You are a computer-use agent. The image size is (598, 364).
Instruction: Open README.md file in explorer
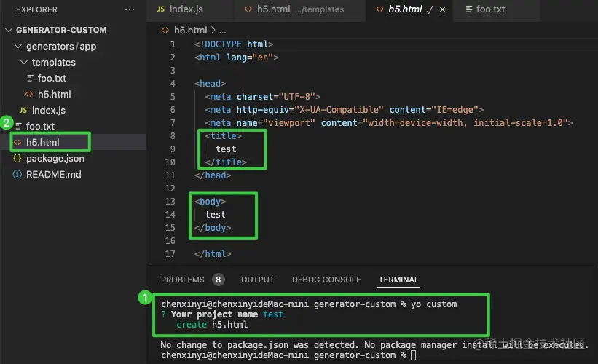53,174
